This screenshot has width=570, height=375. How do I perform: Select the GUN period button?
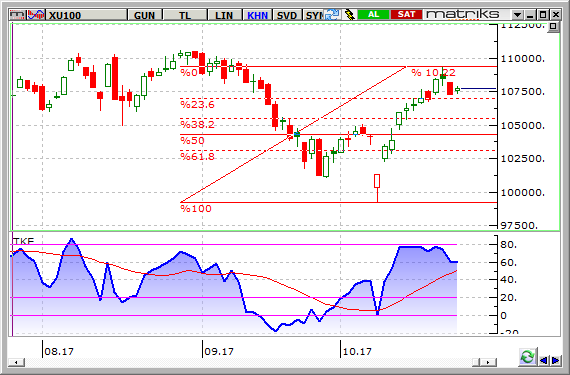coord(144,15)
